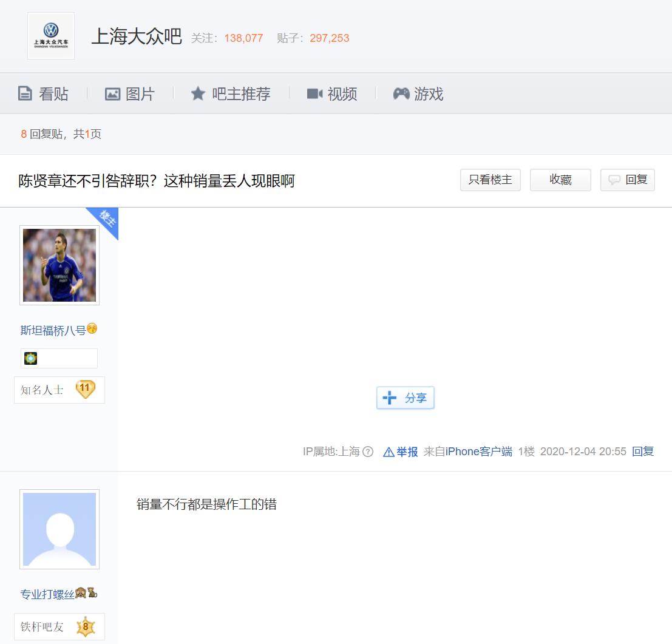The height and width of the screenshot is (644, 672).
Task: Click the thread starter's footballer avatar
Action: pos(59,265)
